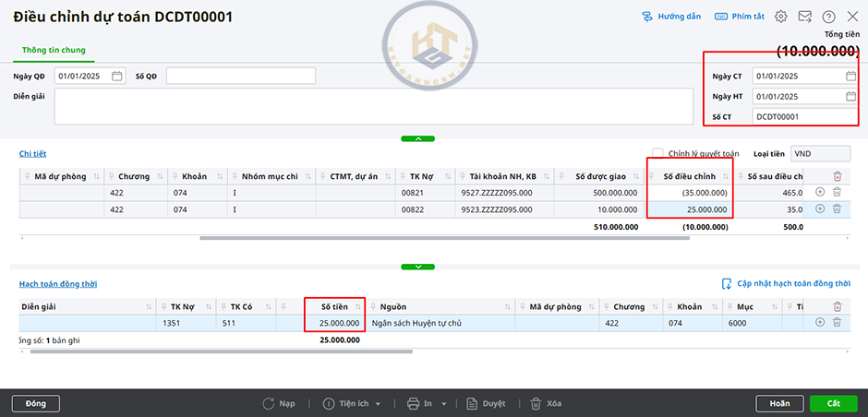Open calendar picker for Ngày CT

tap(850, 76)
